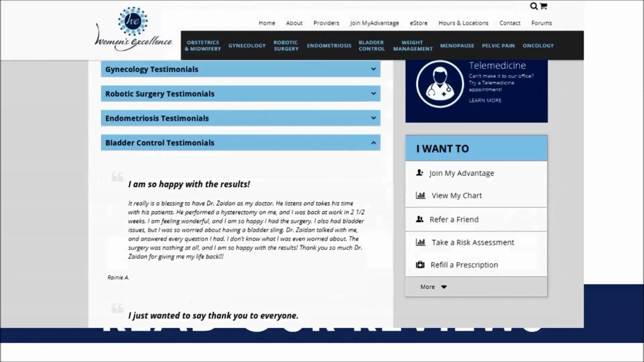Collapse Bladder Control Testimonials chevron
The height and width of the screenshot is (362, 644).
click(373, 143)
